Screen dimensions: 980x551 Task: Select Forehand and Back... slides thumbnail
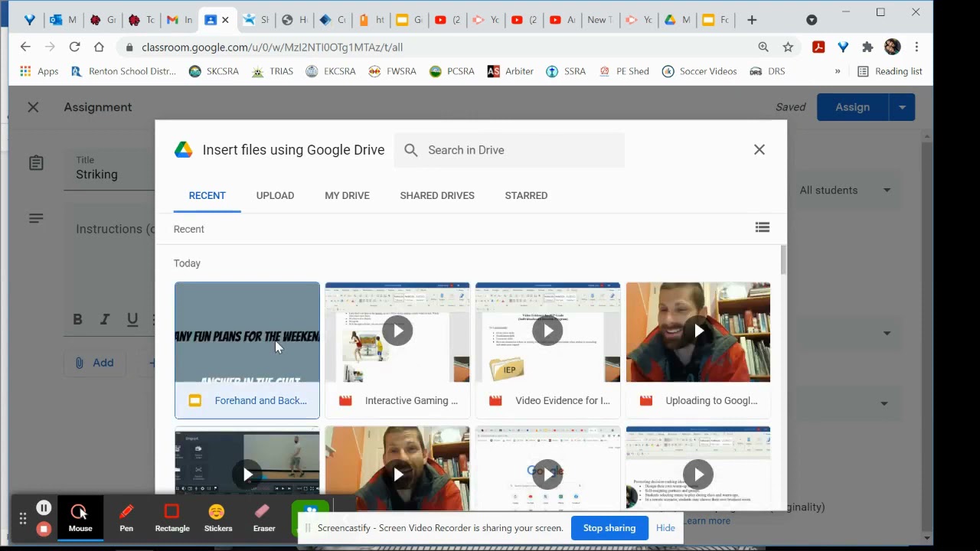(247, 350)
